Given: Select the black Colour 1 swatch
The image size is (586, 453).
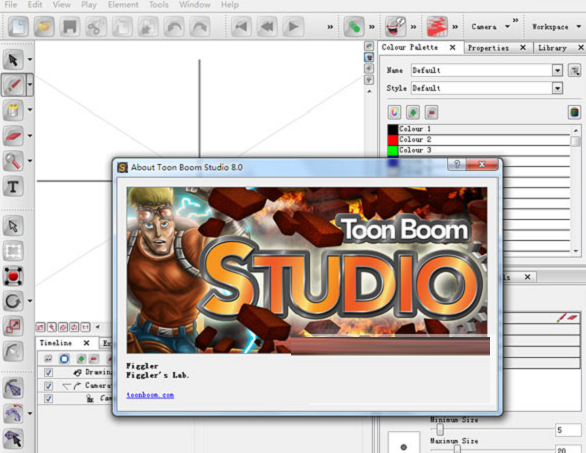Looking at the screenshot, I should point(393,129).
